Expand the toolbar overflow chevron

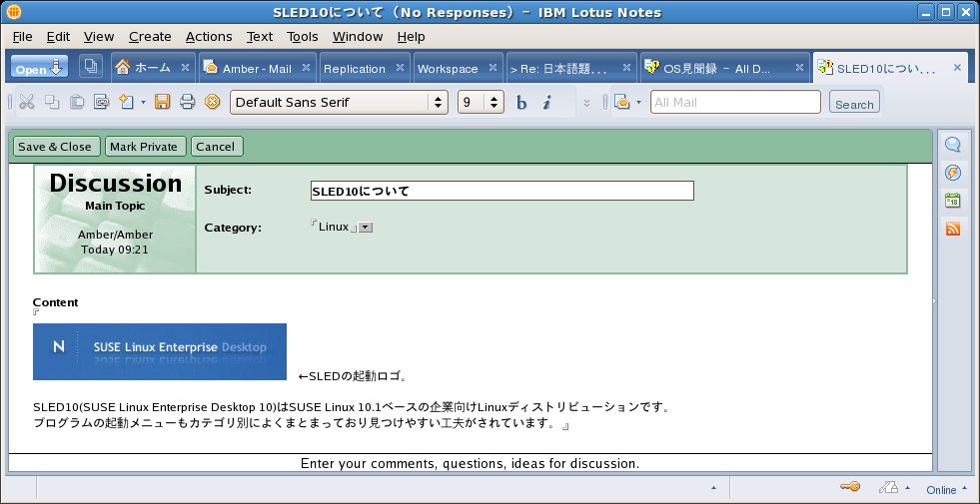click(x=586, y=103)
